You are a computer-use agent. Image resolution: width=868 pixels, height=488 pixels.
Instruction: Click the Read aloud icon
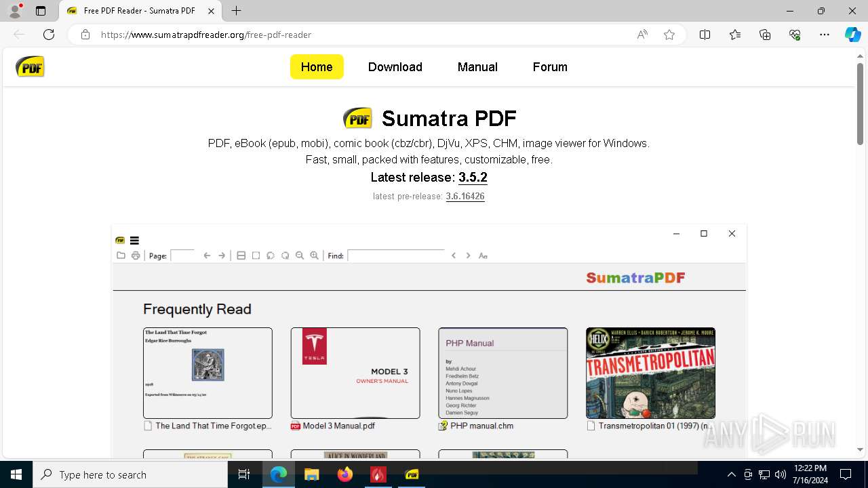642,35
